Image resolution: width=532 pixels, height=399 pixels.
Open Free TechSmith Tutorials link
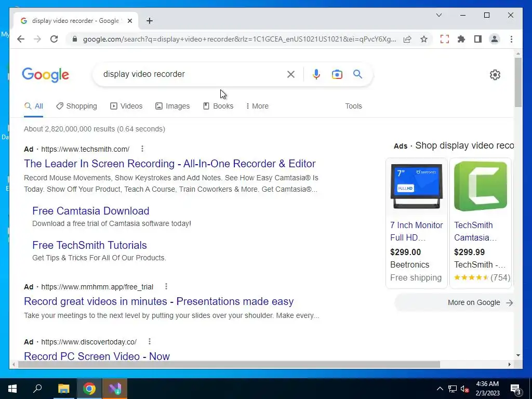coord(89,245)
